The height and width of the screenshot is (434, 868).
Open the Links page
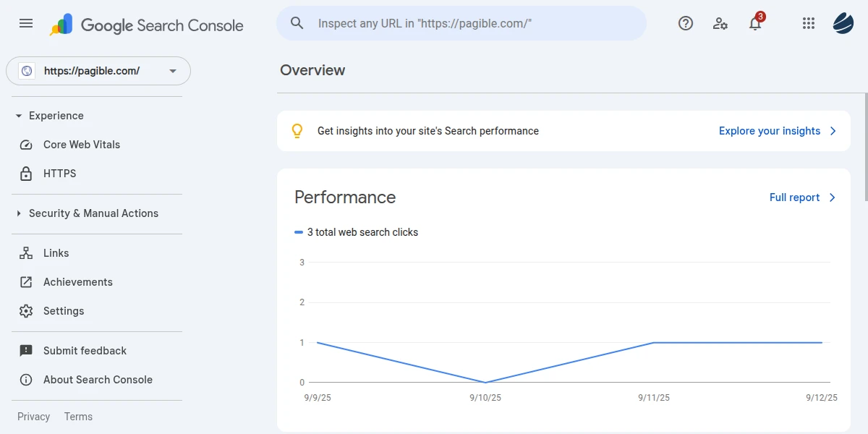(56, 253)
